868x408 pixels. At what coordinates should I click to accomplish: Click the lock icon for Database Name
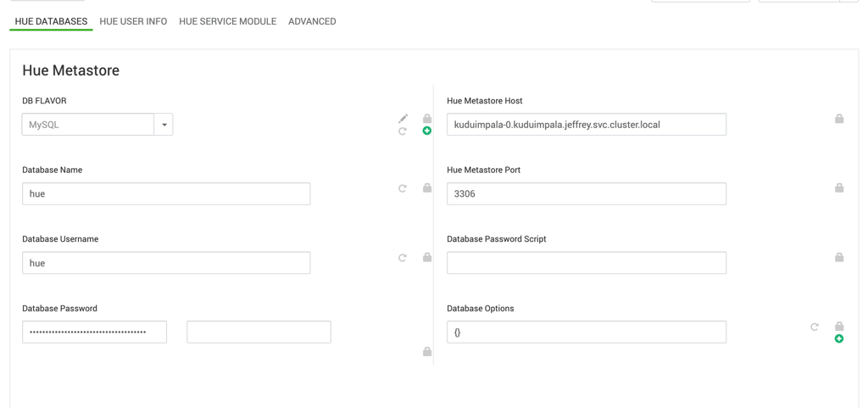[427, 187]
